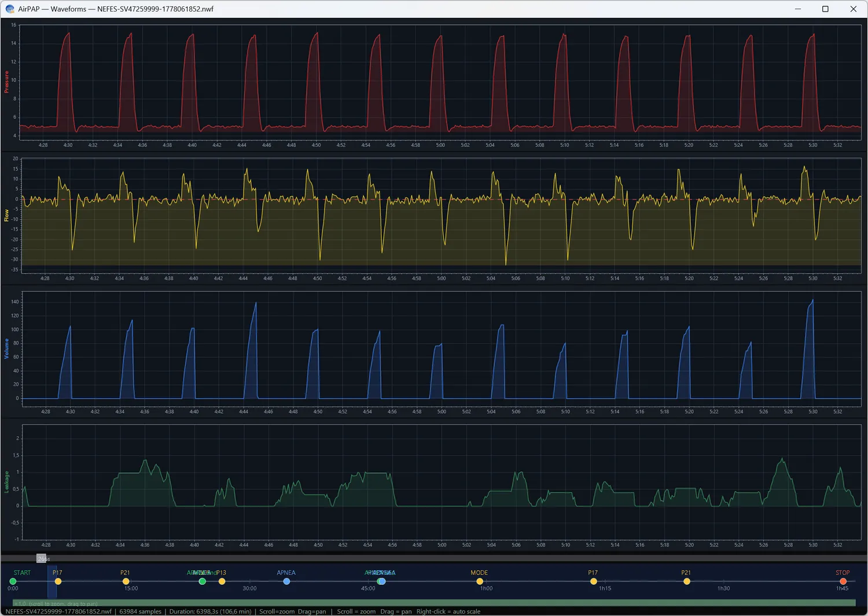The width and height of the screenshot is (868, 616).
Task: Maximize the AirPAP Waveforms window
Action: click(825, 9)
